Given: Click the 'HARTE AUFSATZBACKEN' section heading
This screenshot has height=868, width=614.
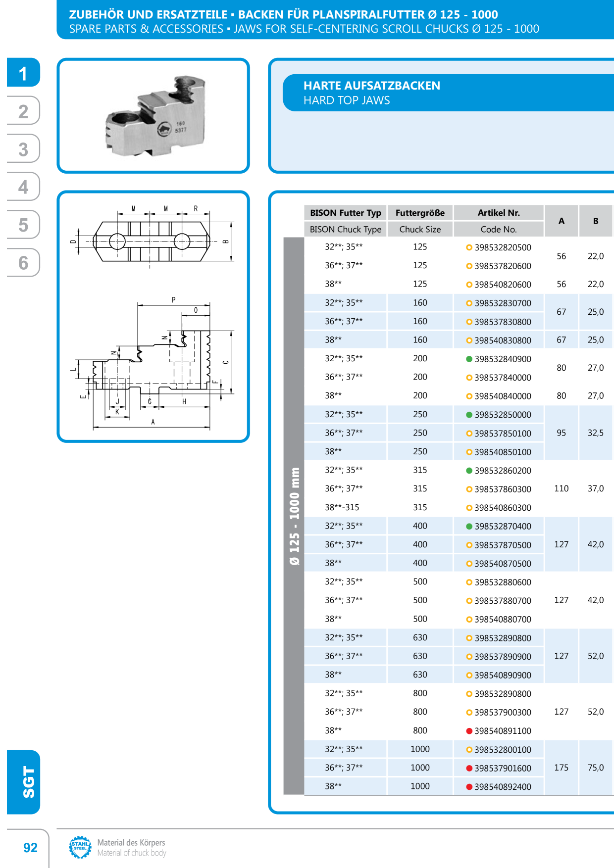Looking at the screenshot, I should click(x=372, y=86).
